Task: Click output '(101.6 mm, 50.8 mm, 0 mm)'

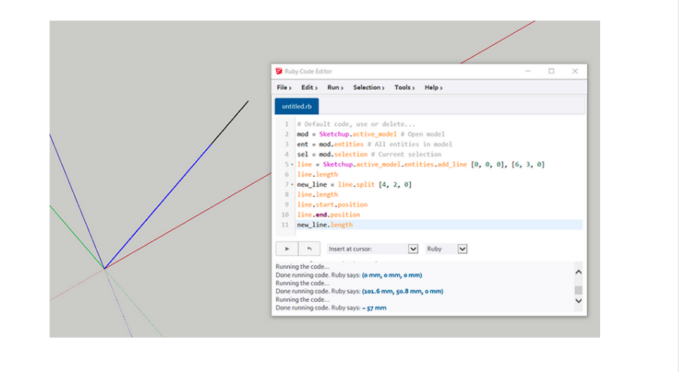Action: click(x=403, y=291)
